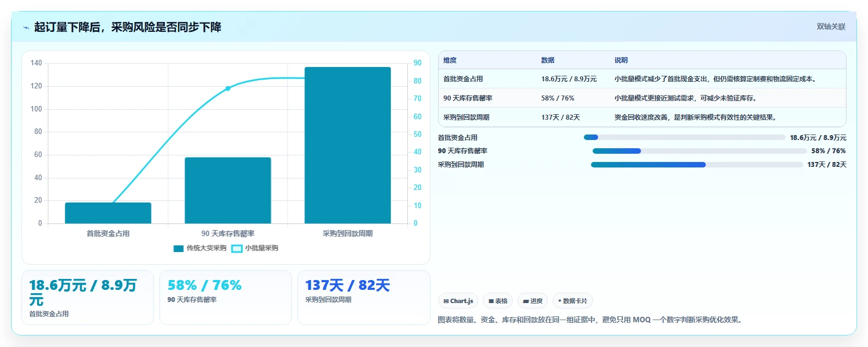Click table cell 137天 / 82天
The width and height of the screenshot is (868, 347).
click(560, 117)
